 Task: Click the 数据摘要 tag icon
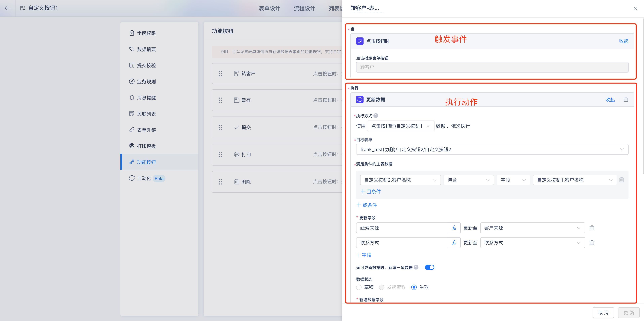coord(132,49)
